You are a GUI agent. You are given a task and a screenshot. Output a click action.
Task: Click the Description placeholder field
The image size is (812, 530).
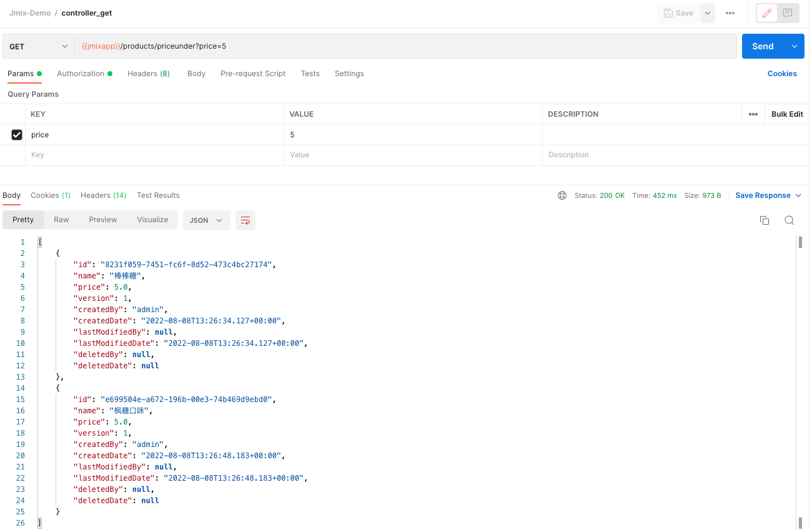[676, 155]
